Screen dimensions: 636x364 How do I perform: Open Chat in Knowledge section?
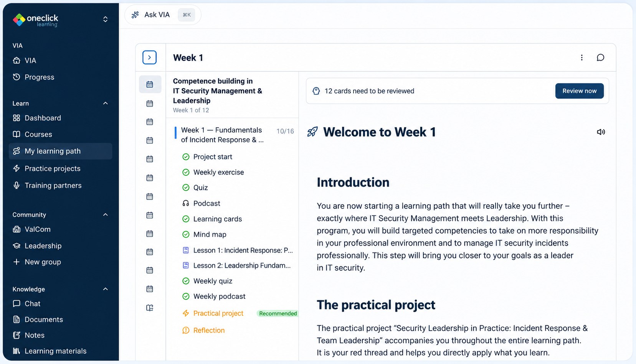pyautogui.click(x=60, y=304)
